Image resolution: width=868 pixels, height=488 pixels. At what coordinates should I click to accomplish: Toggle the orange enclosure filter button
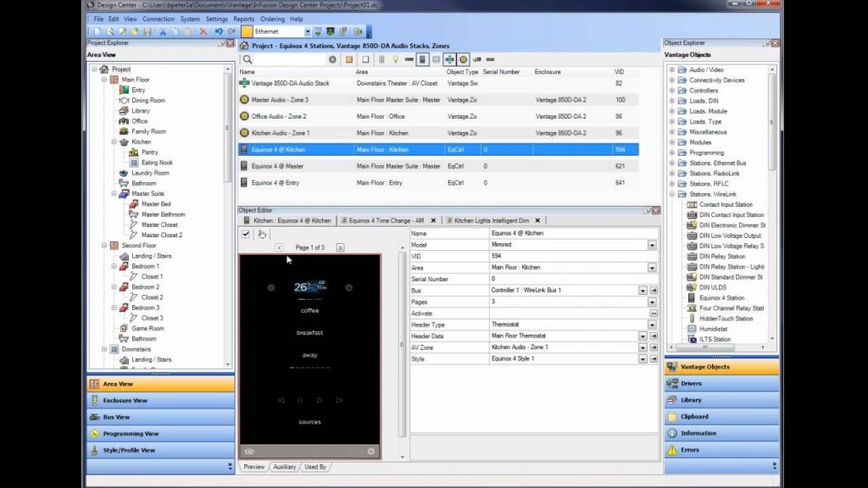click(x=348, y=59)
